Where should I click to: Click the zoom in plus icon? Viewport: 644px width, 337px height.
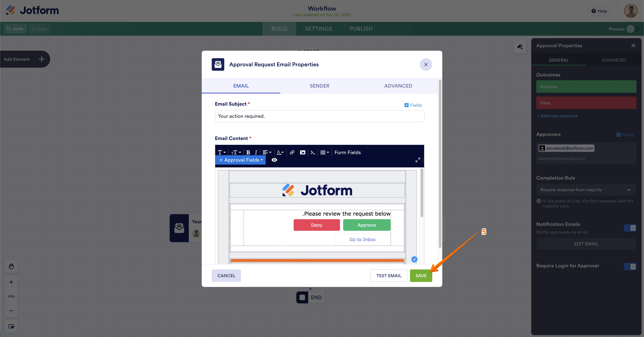pos(11,282)
